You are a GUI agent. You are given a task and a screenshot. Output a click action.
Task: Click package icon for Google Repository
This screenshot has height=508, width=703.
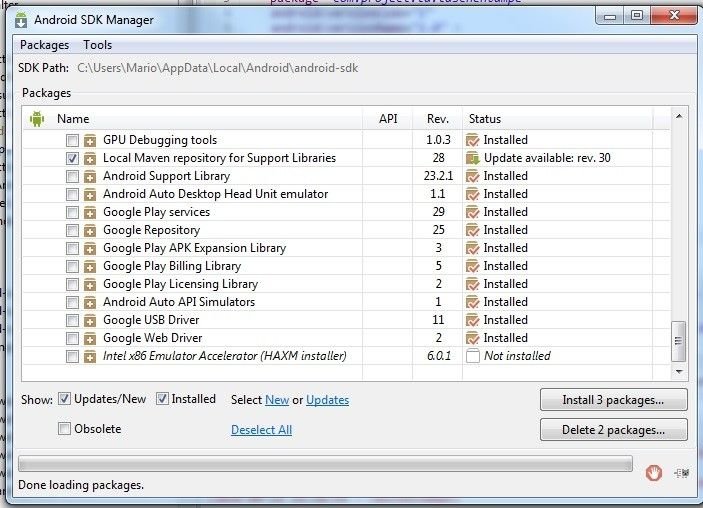point(90,230)
